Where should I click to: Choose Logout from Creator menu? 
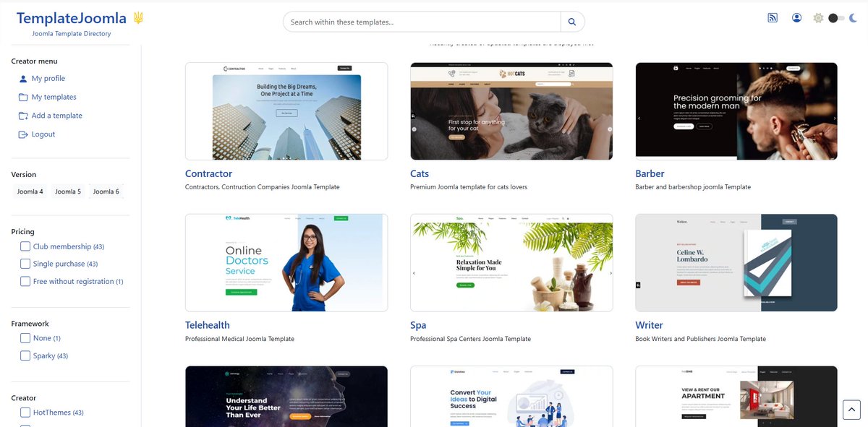43,134
